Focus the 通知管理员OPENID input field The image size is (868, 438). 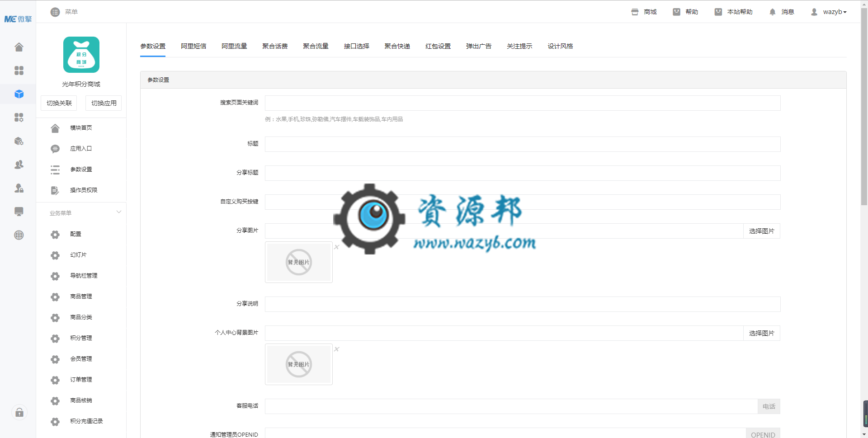click(505, 433)
